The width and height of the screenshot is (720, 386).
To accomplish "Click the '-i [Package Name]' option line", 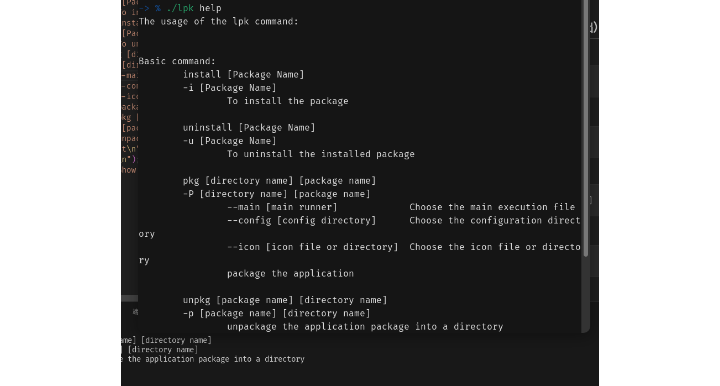I will pyautogui.click(x=230, y=88).
